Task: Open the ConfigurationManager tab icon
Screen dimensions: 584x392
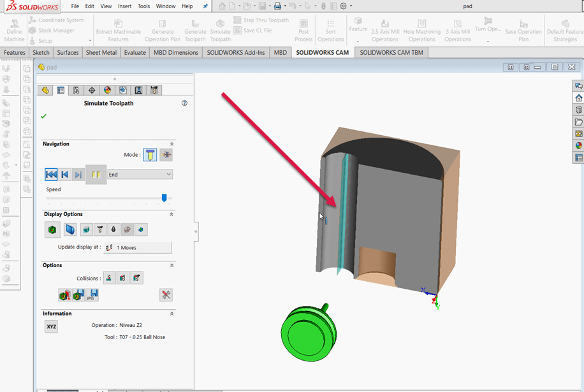Action: click(77, 90)
